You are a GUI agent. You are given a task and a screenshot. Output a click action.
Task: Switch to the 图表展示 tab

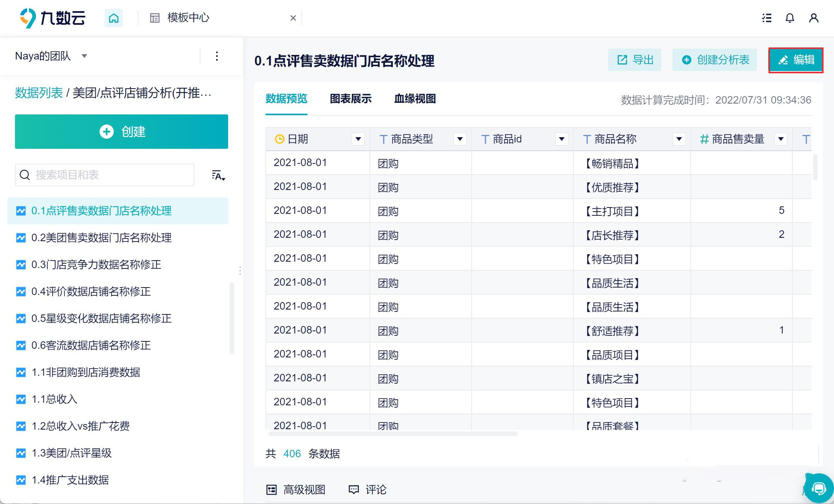(x=350, y=99)
